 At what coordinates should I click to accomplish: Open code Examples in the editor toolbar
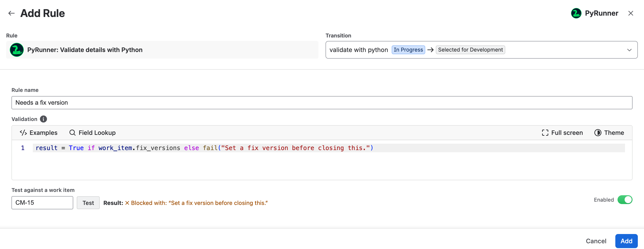[39, 133]
